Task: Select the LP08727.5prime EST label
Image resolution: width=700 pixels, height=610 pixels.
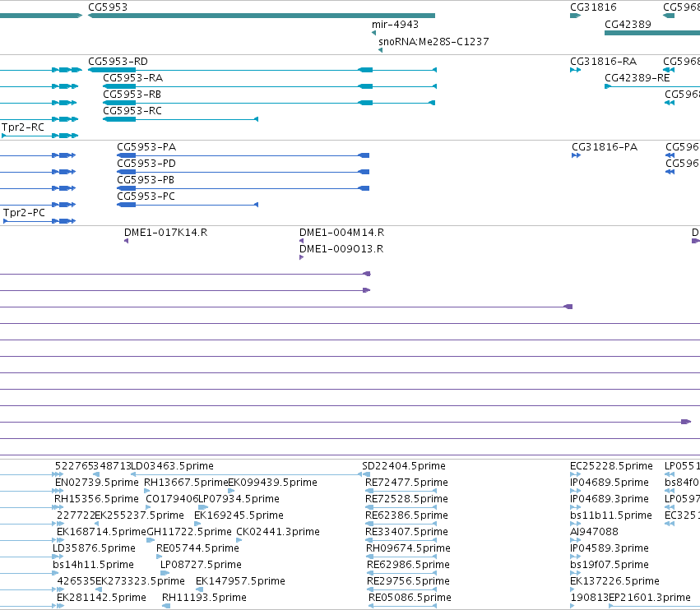Action: tap(201, 565)
